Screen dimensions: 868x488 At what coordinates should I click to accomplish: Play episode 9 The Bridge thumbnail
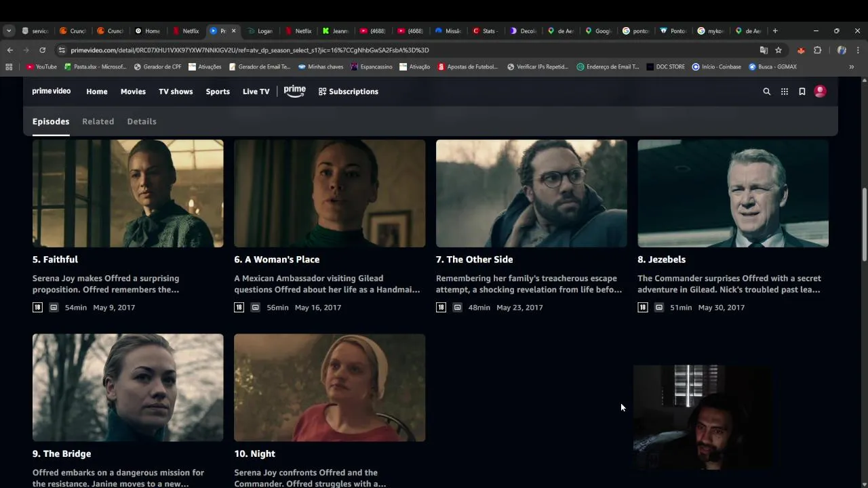tap(127, 388)
